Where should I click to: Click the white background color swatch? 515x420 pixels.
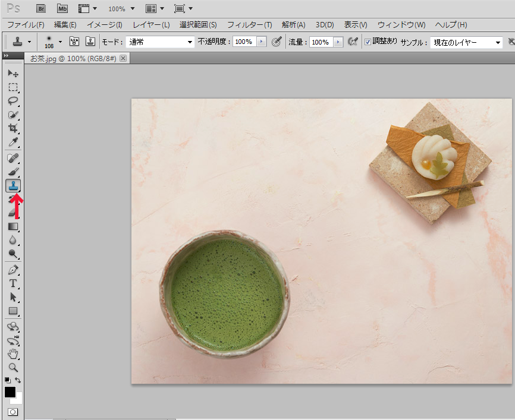(x=18, y=400)
